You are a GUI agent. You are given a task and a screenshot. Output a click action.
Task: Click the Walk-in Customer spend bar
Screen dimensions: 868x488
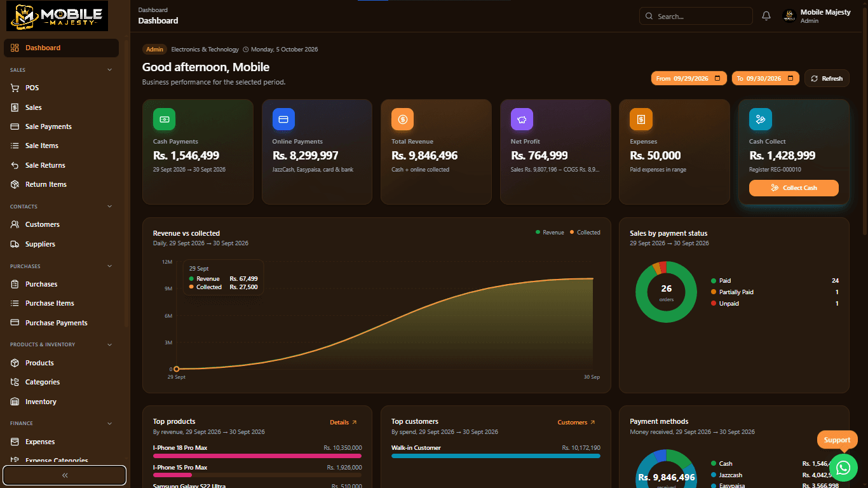click(x=496, y=456)
